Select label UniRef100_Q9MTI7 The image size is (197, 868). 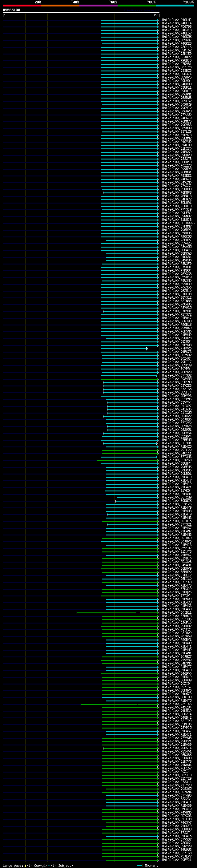tap(176, 362)
